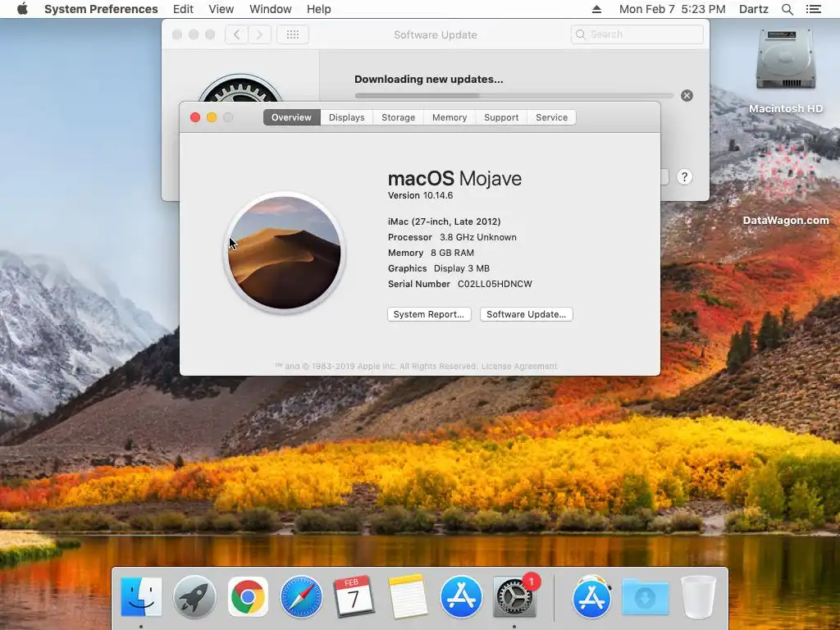Open the License Agreement link
This screenshot has width=840, height=630.
tap(519, 367)
